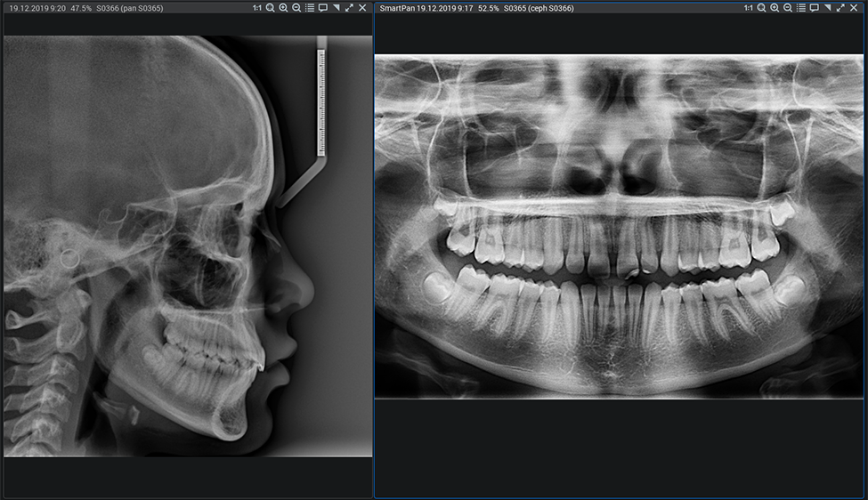The width and height of the screenshot is (868, 500).
Task: Zoom out on the SmartPan panoramic image
Action: (789, 8)
